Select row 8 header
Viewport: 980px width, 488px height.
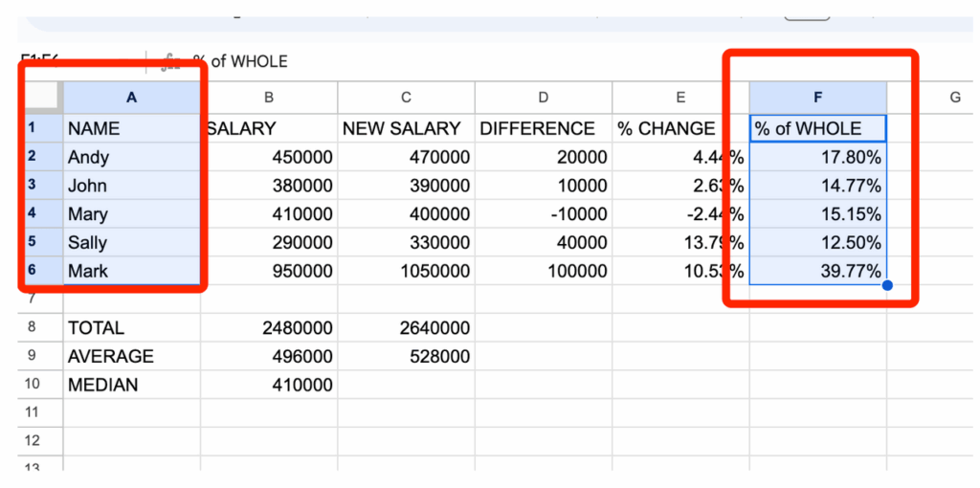[31, 327]
